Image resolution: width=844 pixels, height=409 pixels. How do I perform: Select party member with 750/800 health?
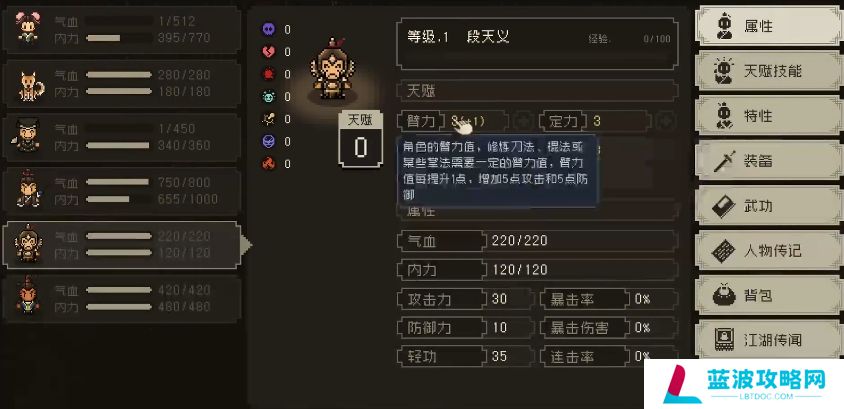tap(122, 191)
